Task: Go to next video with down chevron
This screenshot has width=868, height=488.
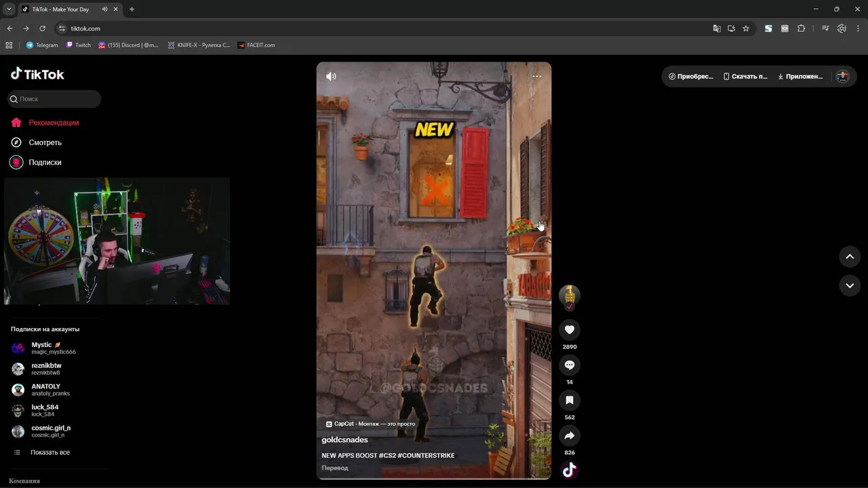Action: 850,285
